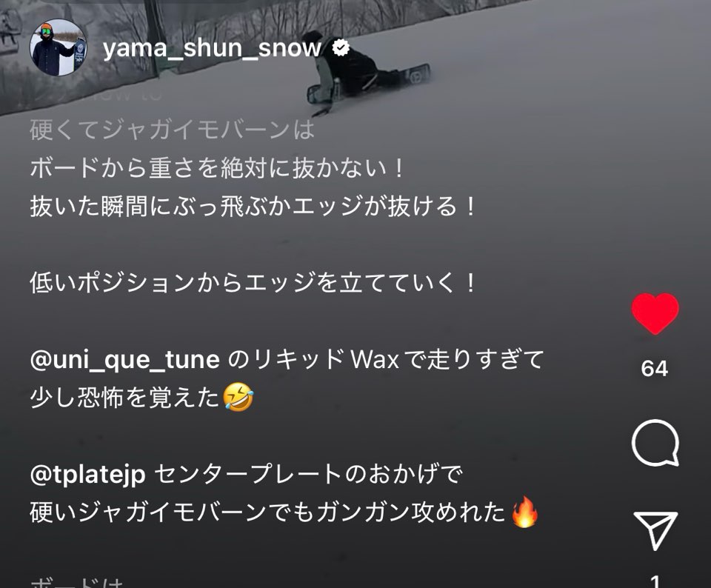
Task: Unlike the reel with the red heart
Action: pos(655,314)
